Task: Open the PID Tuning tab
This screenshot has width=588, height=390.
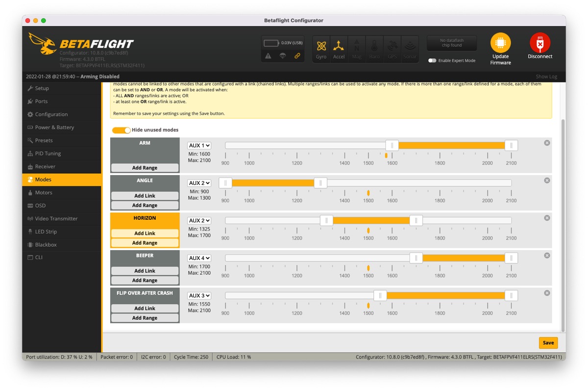Action: click(x=62, y=154)
